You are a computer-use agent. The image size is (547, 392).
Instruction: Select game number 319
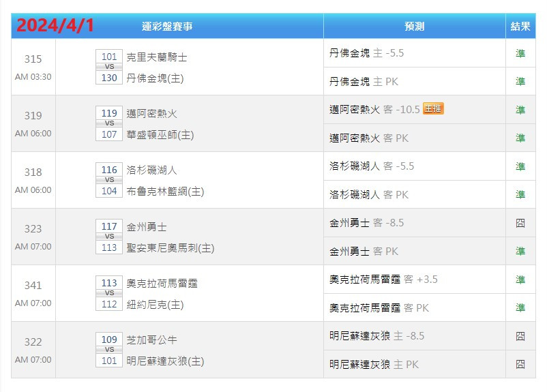[x=33, y=115]
